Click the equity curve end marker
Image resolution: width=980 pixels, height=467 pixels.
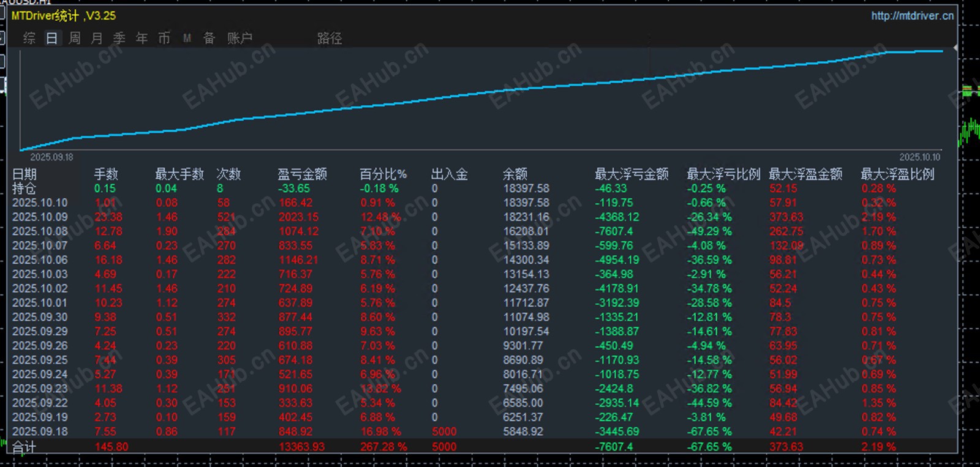956,47
